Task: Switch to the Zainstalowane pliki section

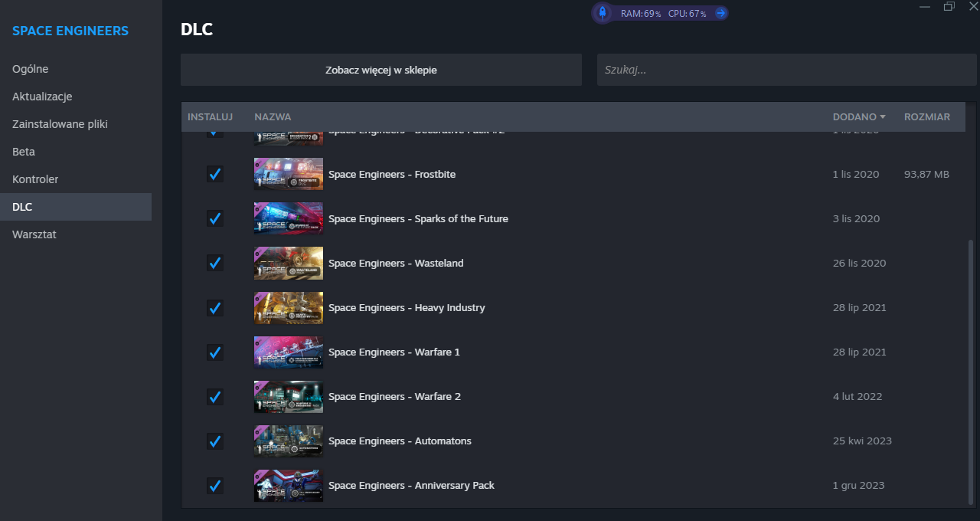Action: click(x=60, y=124)
